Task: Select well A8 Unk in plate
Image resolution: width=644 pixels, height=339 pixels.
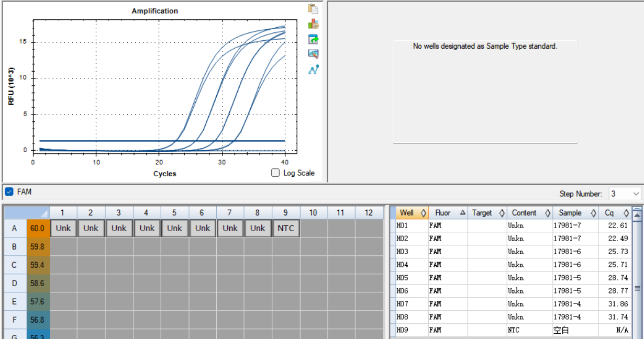Action: [x=258, y=228]
